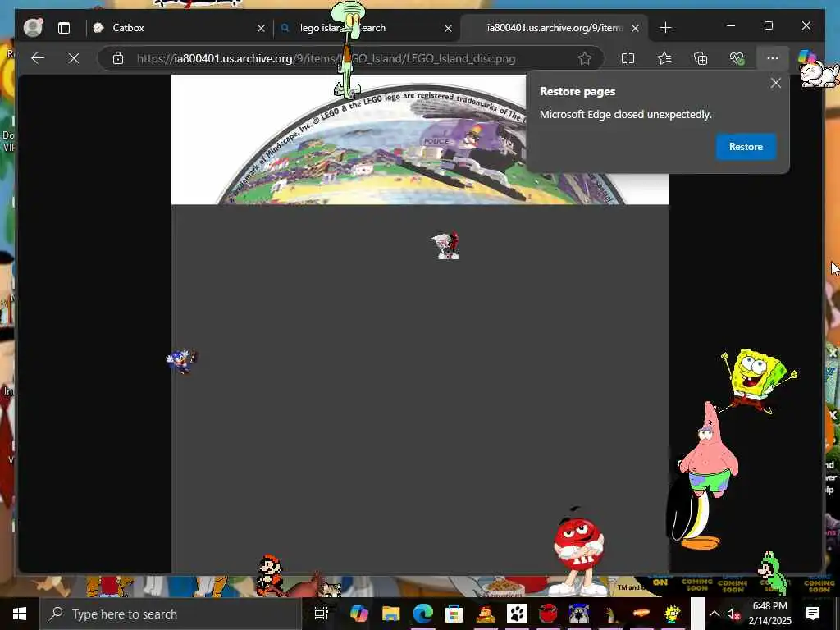Image resolution: width=840 pixels, height=630 pixels.
Task: Open the clock showing 6:48 PM
Action: 769,614
